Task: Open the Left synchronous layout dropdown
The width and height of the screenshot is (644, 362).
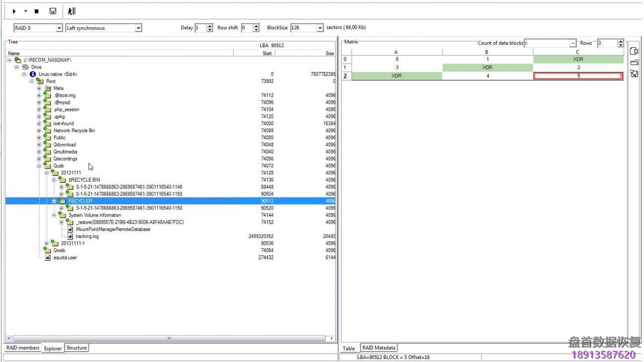Action: 138,28
